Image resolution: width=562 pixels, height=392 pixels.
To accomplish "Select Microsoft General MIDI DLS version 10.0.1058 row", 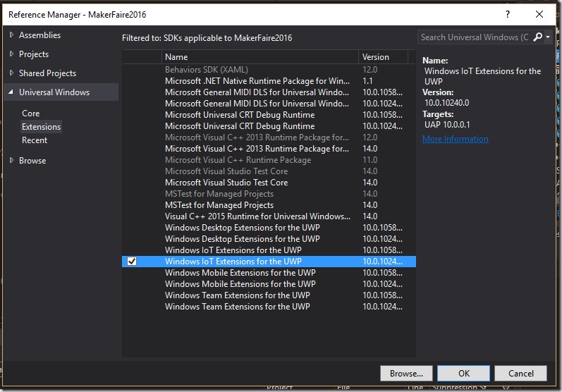I will (269, 92).
